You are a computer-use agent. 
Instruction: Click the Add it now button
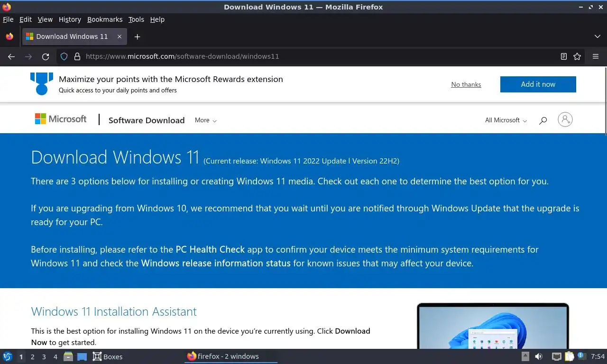538,84
